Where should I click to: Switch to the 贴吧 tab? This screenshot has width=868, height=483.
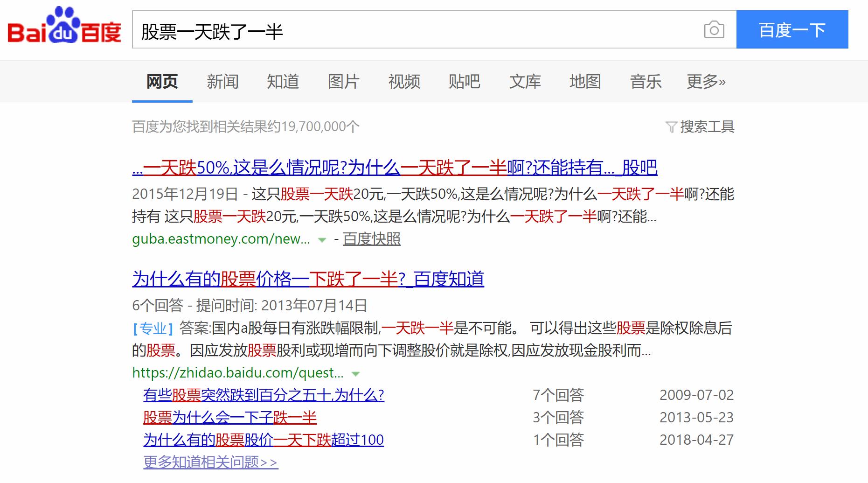[465, 81]
